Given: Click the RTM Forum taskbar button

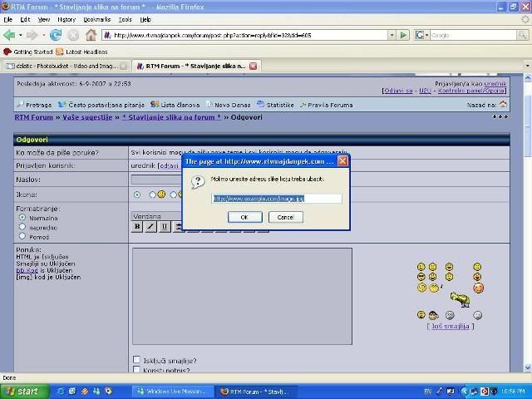Looking at the screenshot, I should pyautogui.click(x=257, y=392).
